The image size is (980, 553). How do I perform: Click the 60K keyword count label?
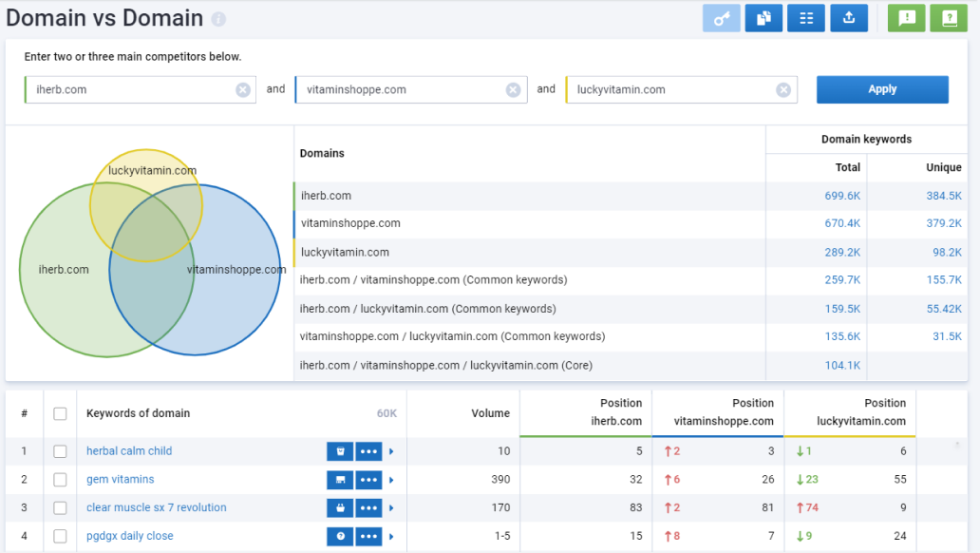tap(386, 413)
